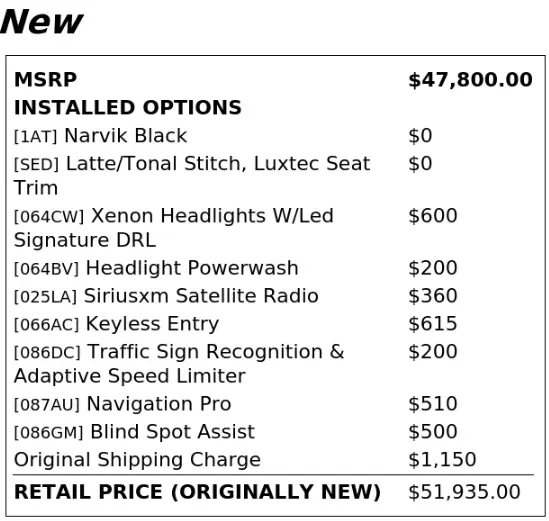This screenshot has height=521, width=549.
Task: Click the $47,800.00 MSRP amount
Action: pos(471,80)
